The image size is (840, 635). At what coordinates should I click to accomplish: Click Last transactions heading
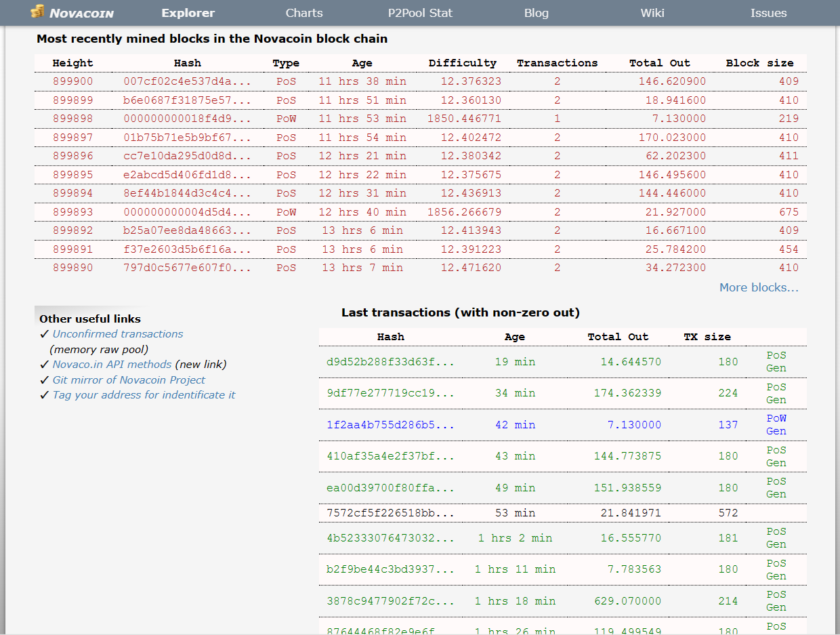[x=461, y=312]
